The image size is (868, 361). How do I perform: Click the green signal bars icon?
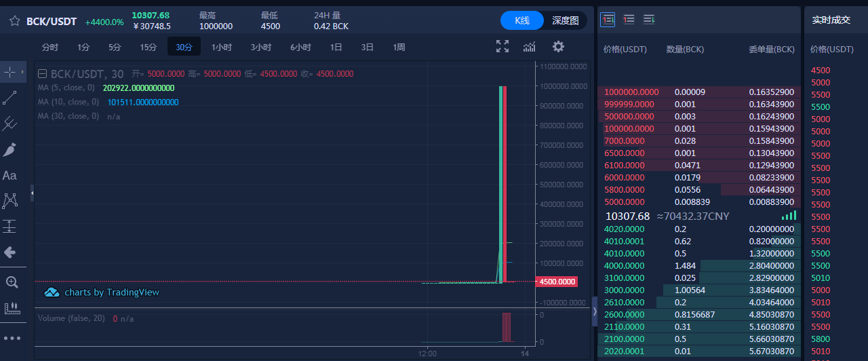click(789, 215)
